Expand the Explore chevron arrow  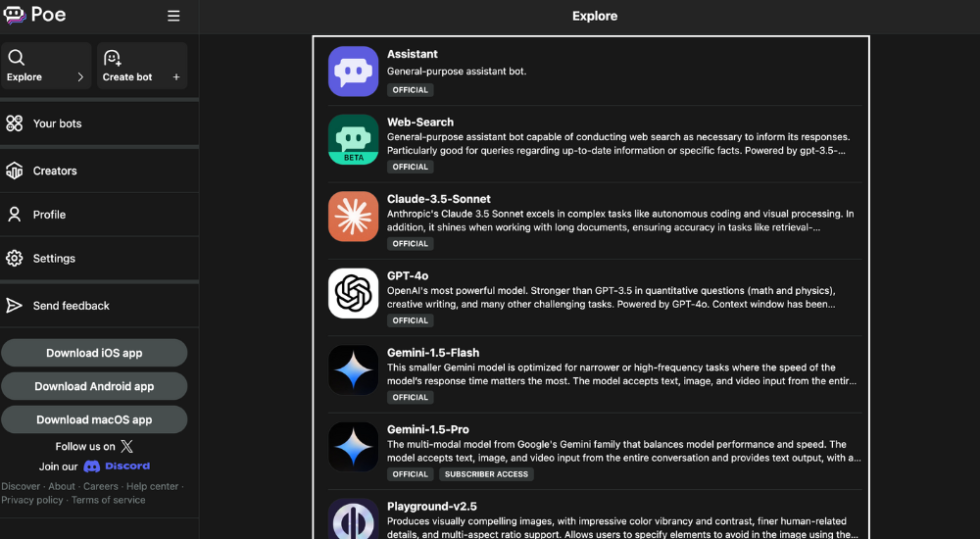(x=80, y=77)
